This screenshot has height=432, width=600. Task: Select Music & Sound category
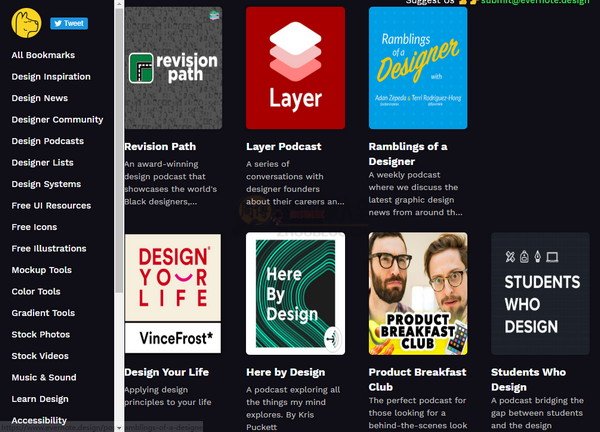(x=44, y=377)
